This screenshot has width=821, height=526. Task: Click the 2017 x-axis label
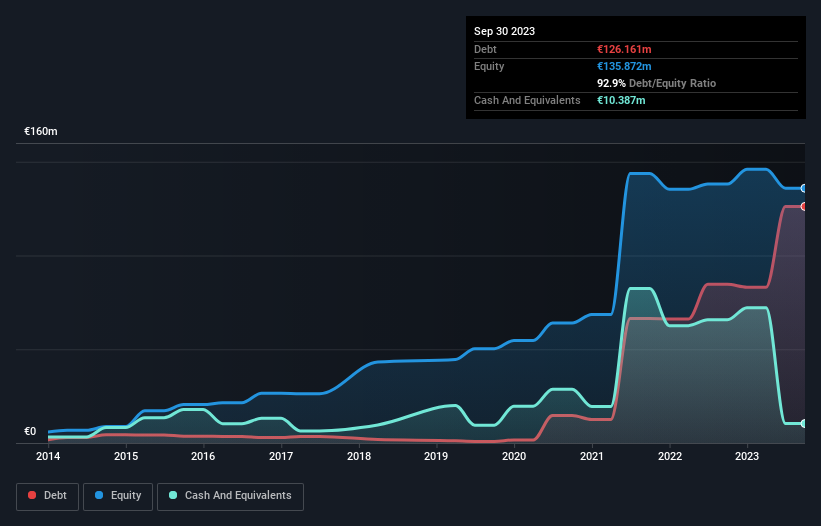(281, 456)
